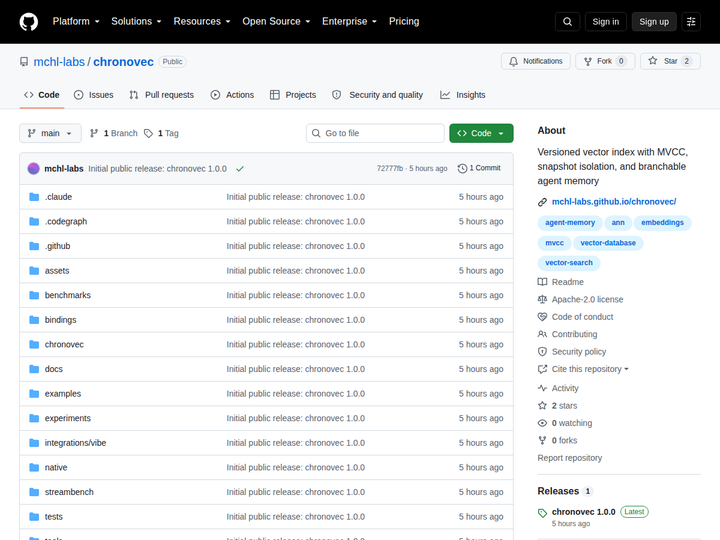Click the search magnifier icon in header
This screenshot has width=720, height=540.
click(x=567, y=22)
